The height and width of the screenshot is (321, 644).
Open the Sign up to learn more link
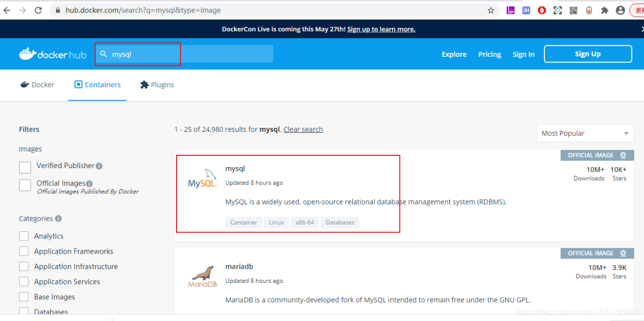pyautogui.click(x=381, y=29)
